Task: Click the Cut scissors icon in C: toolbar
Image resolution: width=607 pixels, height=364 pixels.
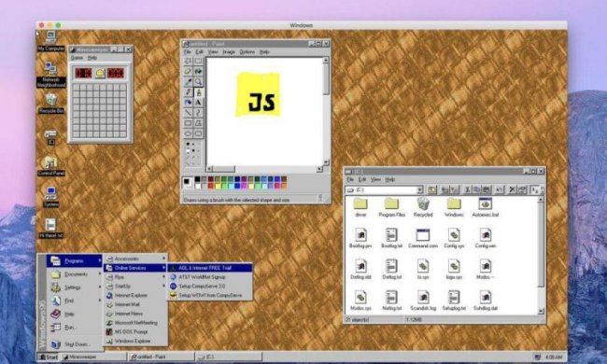Action: (468, 189)
